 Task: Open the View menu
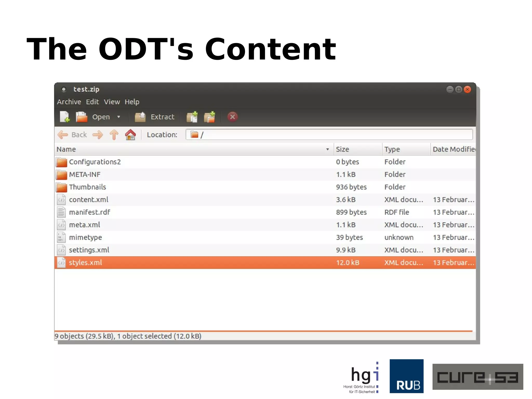click(x=112, y=102)
